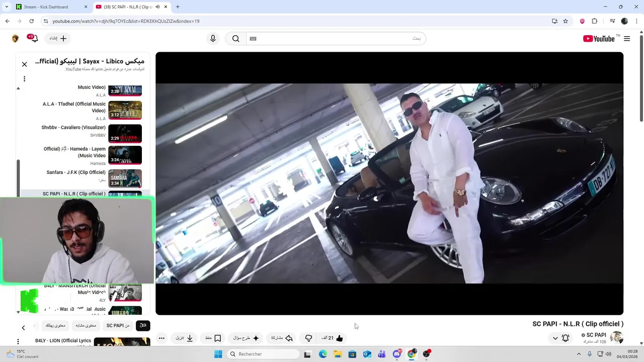Dislike the video with thumbs-down
This screenshot has height=362, width=644.
[x=308, y=338]
